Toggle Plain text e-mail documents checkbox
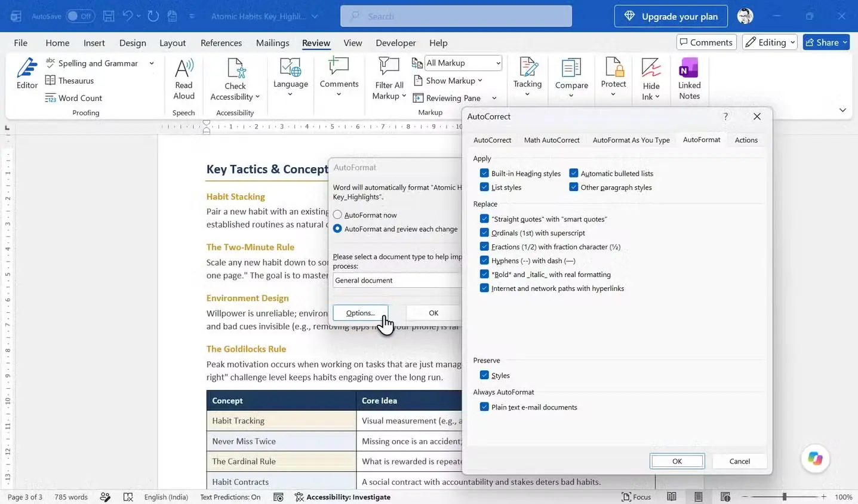The image size is (858, 504). coord(484,407)
